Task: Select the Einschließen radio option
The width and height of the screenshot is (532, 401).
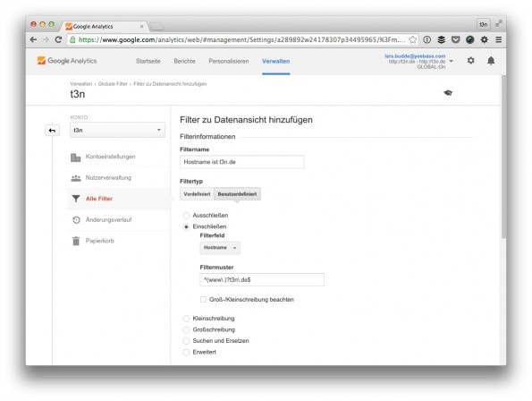Action: (x=186, y=226)
